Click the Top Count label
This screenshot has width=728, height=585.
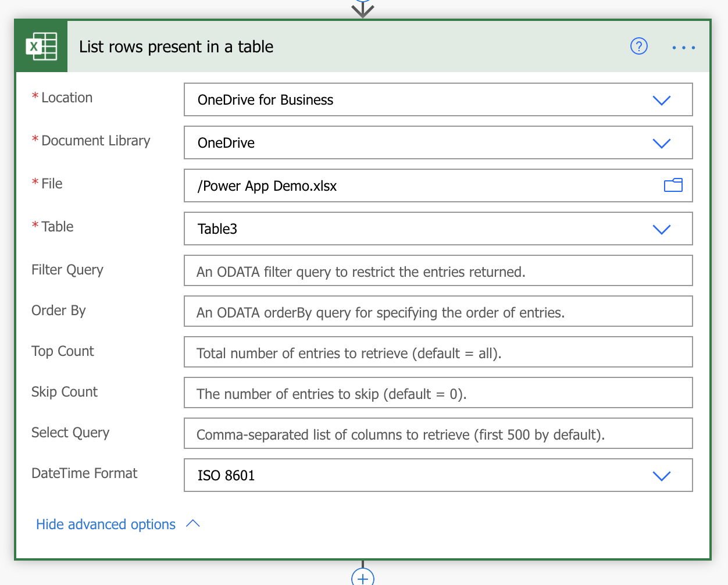click(x=63, y=351)
